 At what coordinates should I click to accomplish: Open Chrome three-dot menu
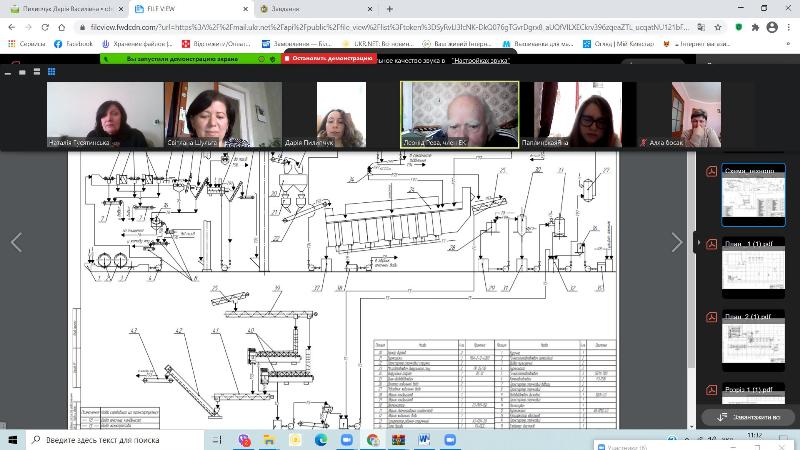[x=789, y=27]
